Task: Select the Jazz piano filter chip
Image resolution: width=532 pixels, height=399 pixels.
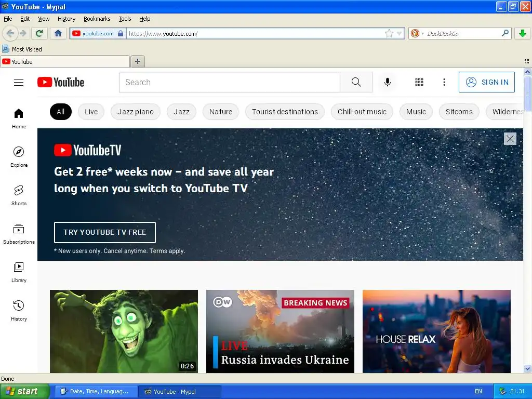Action: click(x=136, y=112)
